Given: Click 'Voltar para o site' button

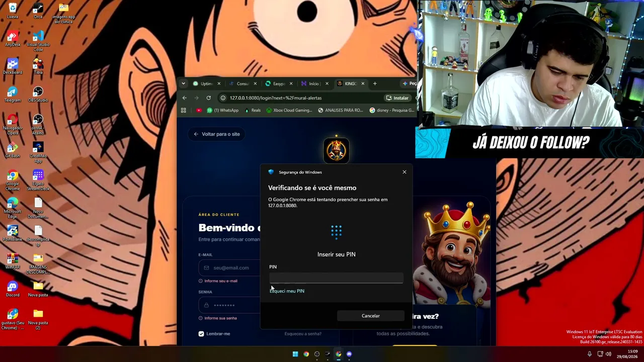Looking at the screenshot, I should click(216, 134).
